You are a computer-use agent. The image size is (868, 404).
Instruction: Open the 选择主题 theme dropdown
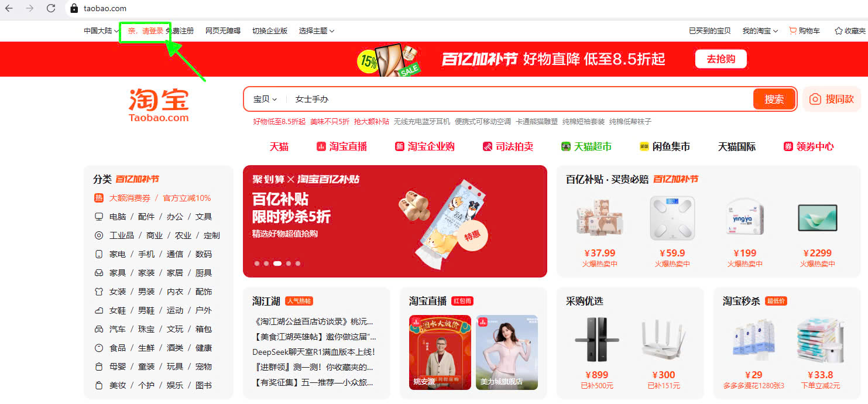point(317,31)
